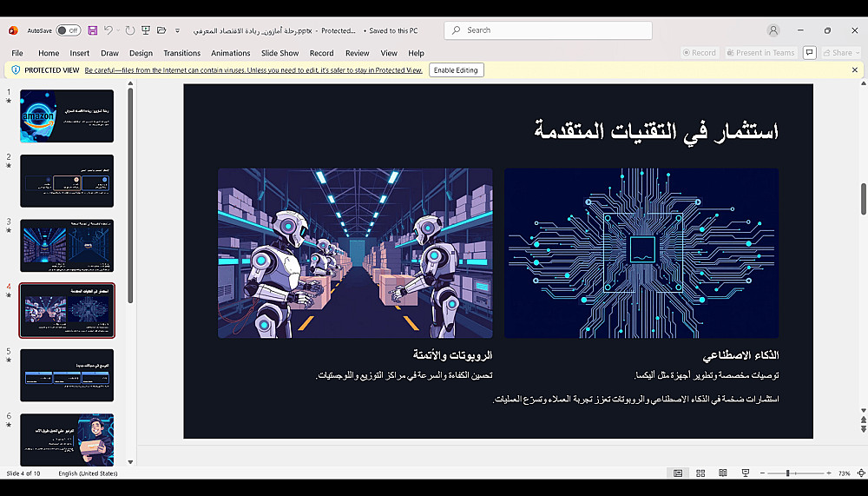Open the File menu
Image resolution: width=868 pixels, height=496 pixels.
[17, 53]
